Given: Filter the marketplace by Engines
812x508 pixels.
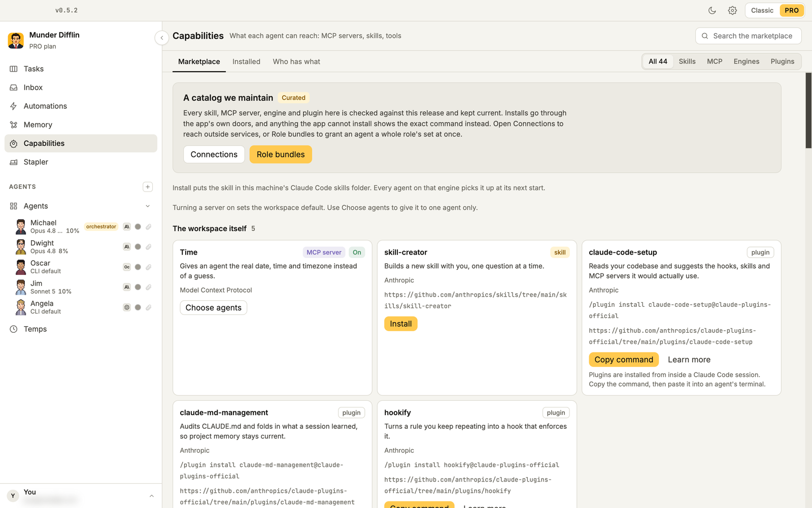Looking at the screenshot, I should (x=746, y=61).
